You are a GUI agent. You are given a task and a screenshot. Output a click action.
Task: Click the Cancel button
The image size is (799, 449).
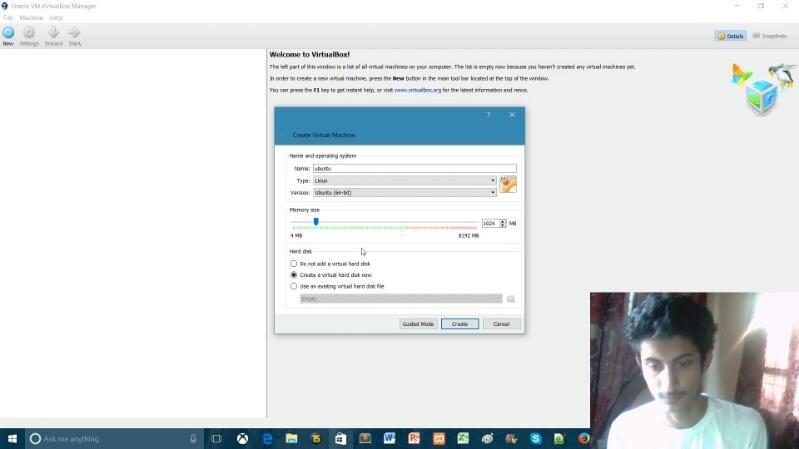(501, 324)
